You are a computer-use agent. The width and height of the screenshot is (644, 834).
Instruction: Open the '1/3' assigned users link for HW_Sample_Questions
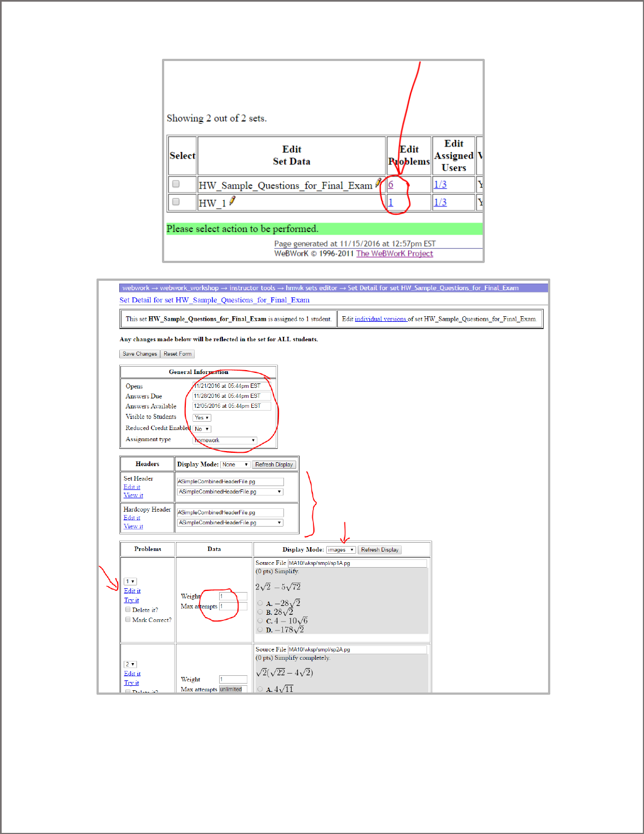click(x=440, y=184)
